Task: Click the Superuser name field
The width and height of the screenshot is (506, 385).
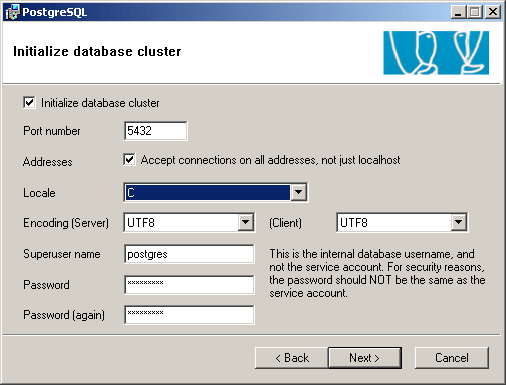Action: 189,254
